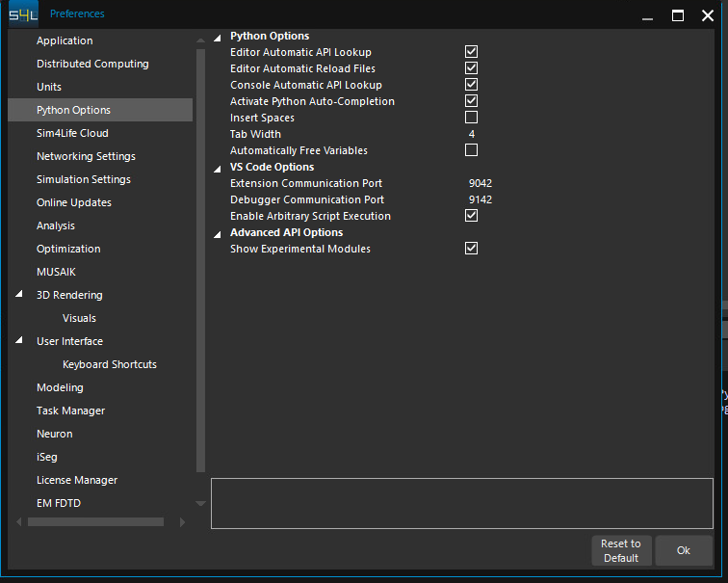728x583 pixels.
Task: Select the Optimization category
Action: tap(68, 249)
